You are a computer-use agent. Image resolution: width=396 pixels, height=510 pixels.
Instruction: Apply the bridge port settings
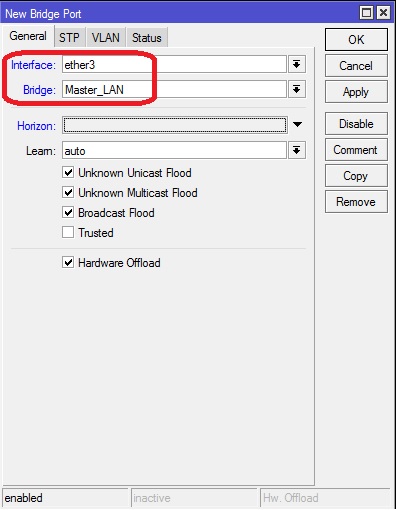coord(356,92)
